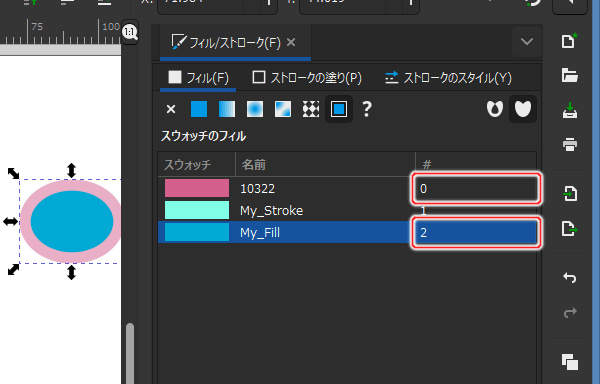Click the 1:1 zoom button by ruler
The height and width of the screenshot is (384, 600).
click(x=130, y=32)
